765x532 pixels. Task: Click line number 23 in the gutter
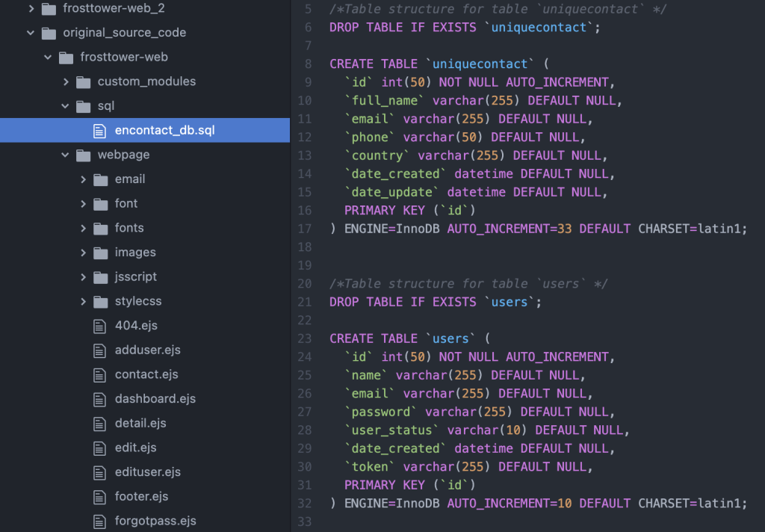coord(304,338)
